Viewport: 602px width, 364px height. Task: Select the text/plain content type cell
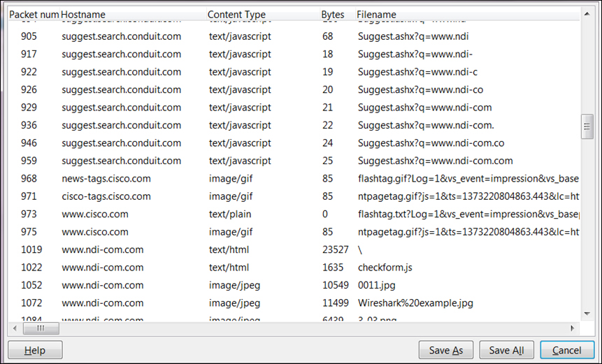pyautogui.click(x=230, y=214)
